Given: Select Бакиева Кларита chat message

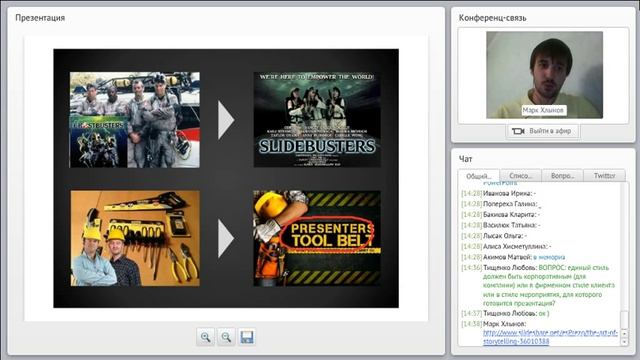Looking at the screenshot, I should 501,215.
